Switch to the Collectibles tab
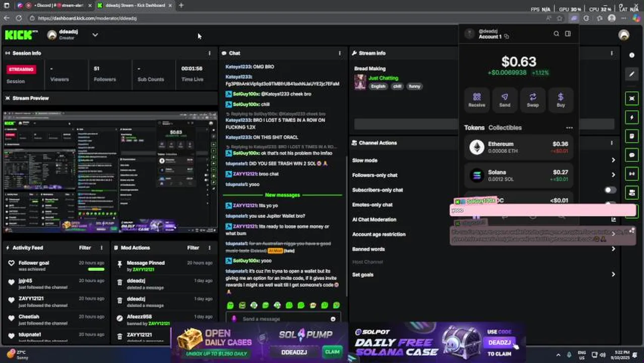This screenshot has height=363, width=644. [x=505, y=128]
